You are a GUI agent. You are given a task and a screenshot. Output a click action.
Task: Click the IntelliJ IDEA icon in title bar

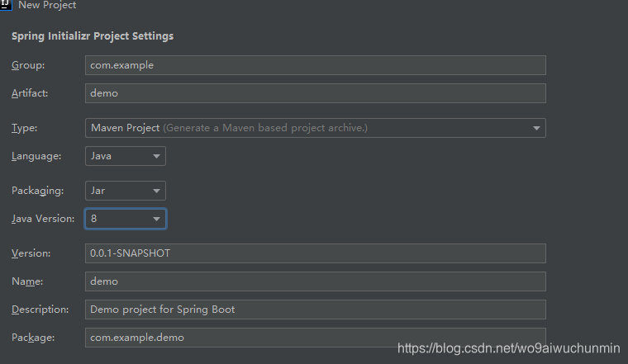pyautogui.click(x=6, y=5)
